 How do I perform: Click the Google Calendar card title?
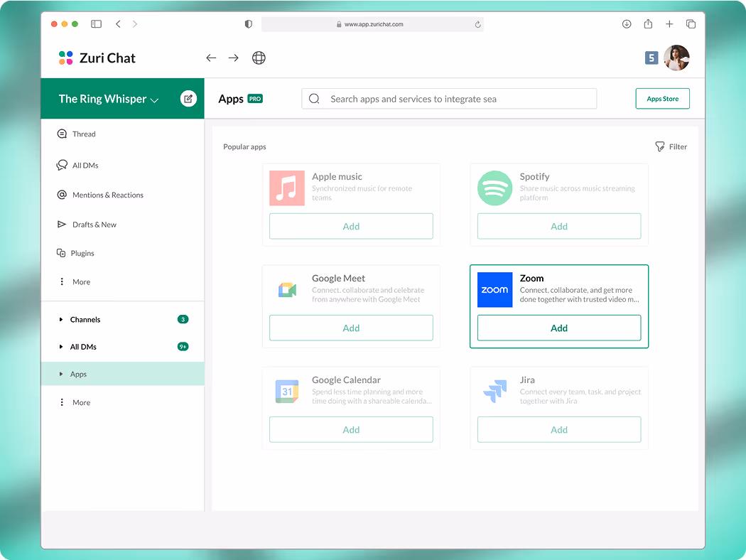point(346,380)
